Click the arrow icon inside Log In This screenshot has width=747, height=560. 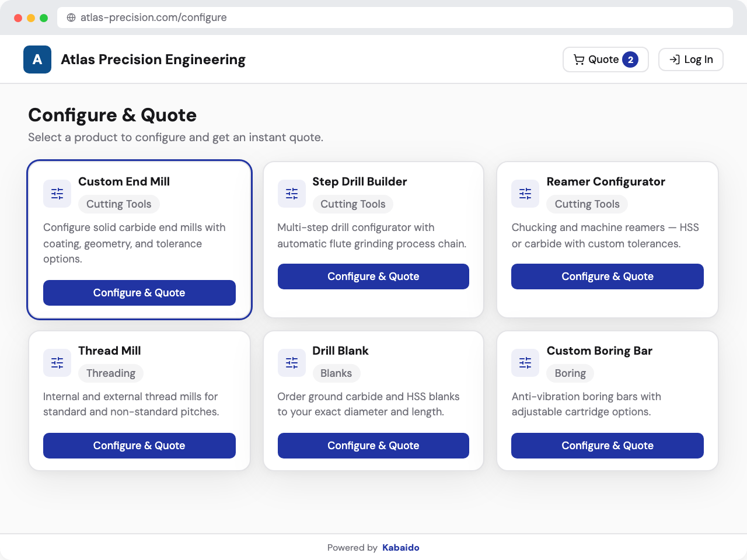pos(675,59)
